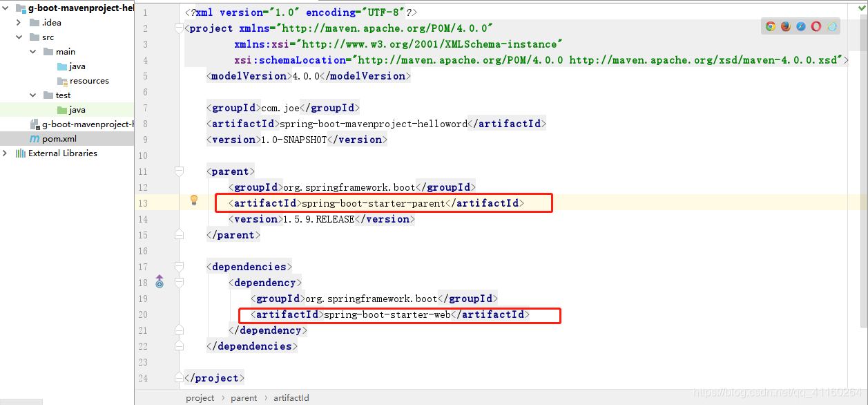868x405 pixels.
Task: Click the .iml module file icon
Action: [x=36, y=124]
